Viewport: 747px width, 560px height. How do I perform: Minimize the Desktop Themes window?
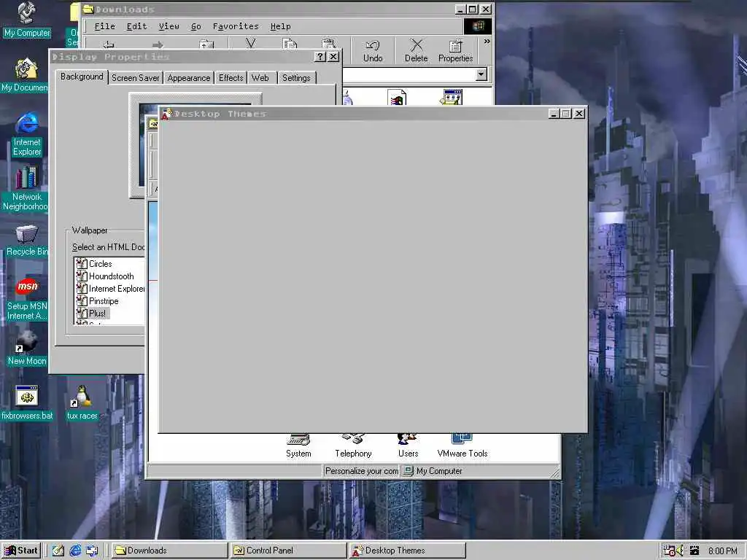554,113
